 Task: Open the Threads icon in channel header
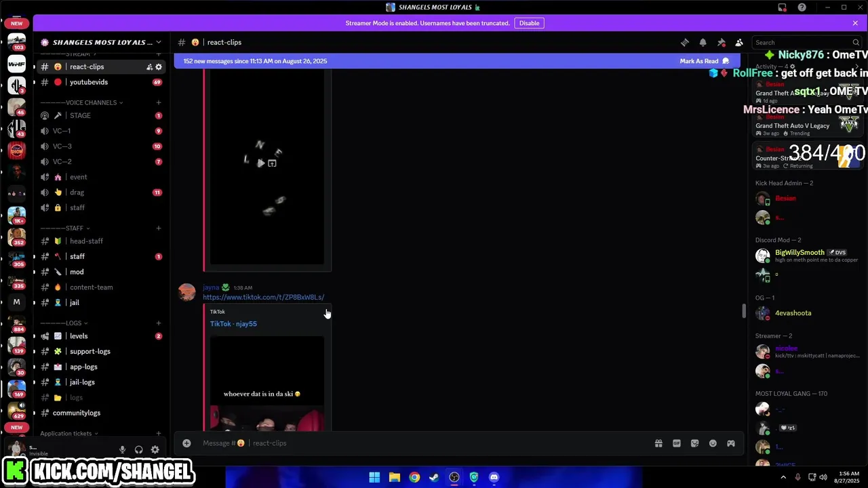point(685,42)
